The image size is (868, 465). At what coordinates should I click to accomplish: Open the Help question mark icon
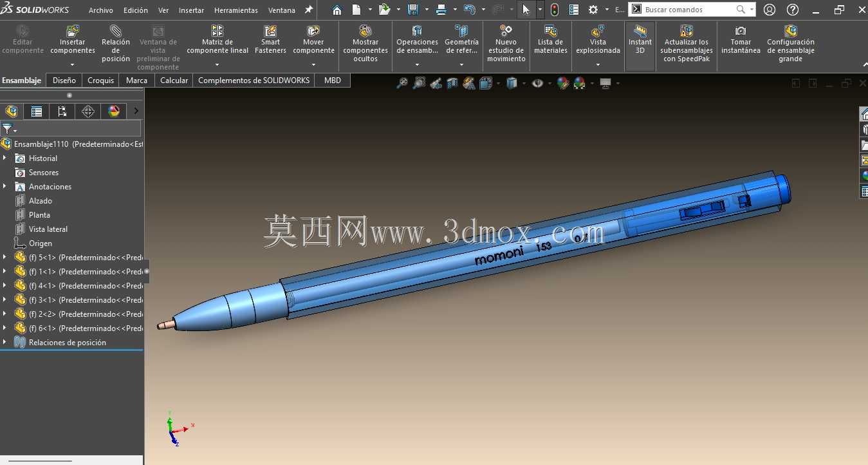coord(793,10)
